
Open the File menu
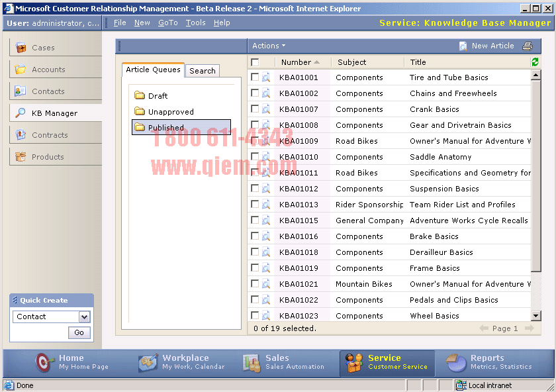click(x=120, y=23)
